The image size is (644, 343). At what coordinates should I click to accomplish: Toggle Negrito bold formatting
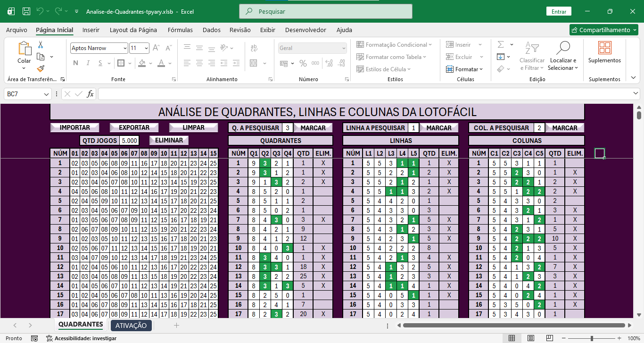[x=75, y=63]
